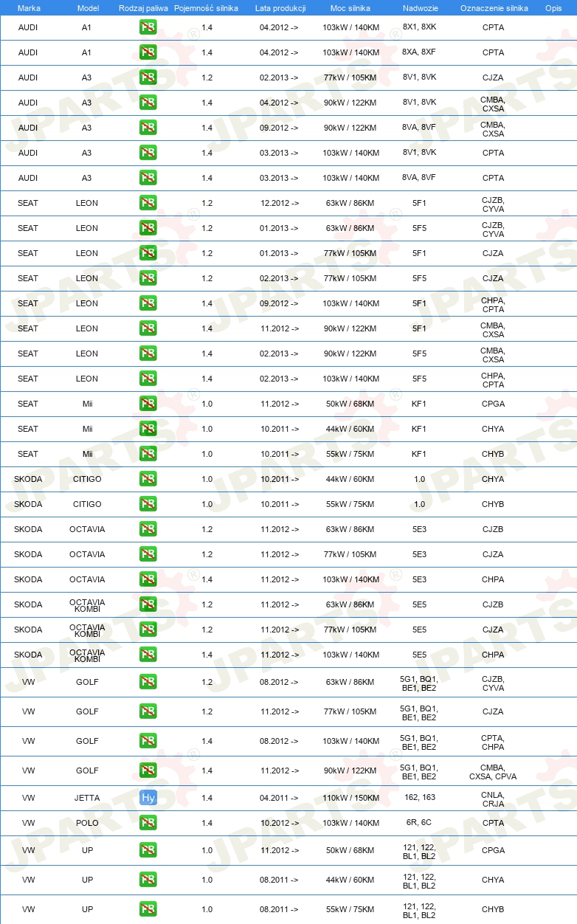This screenshot has height=924, width=577.
Task: Click the Nadwozie column header
Action: click(x=419, y=7)
